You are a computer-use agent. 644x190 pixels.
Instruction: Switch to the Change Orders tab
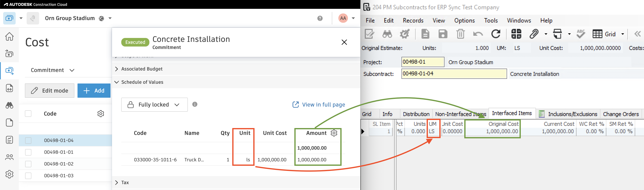pyautogui.click(x=621, y=114)
